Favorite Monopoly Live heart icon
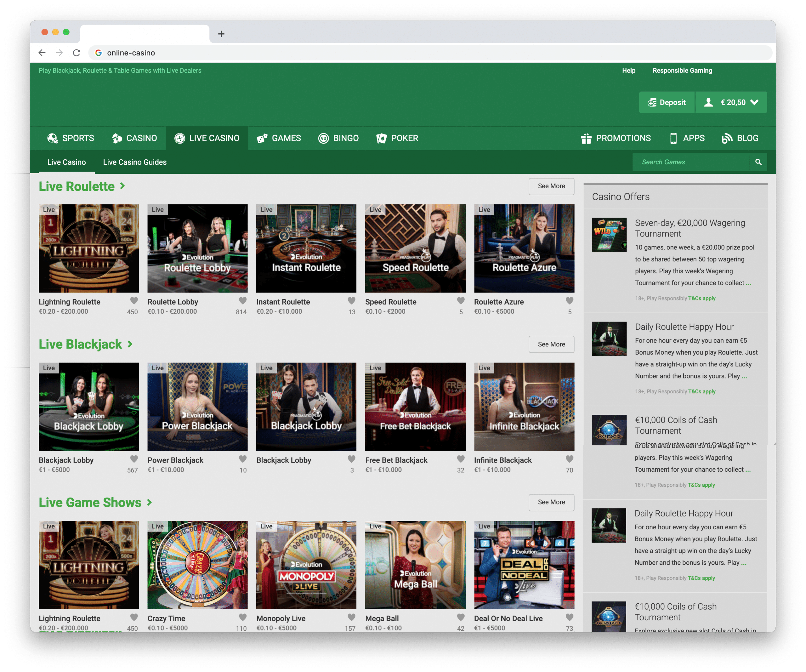The width and height of the screenshot is (806, 672). pos(352,617)
